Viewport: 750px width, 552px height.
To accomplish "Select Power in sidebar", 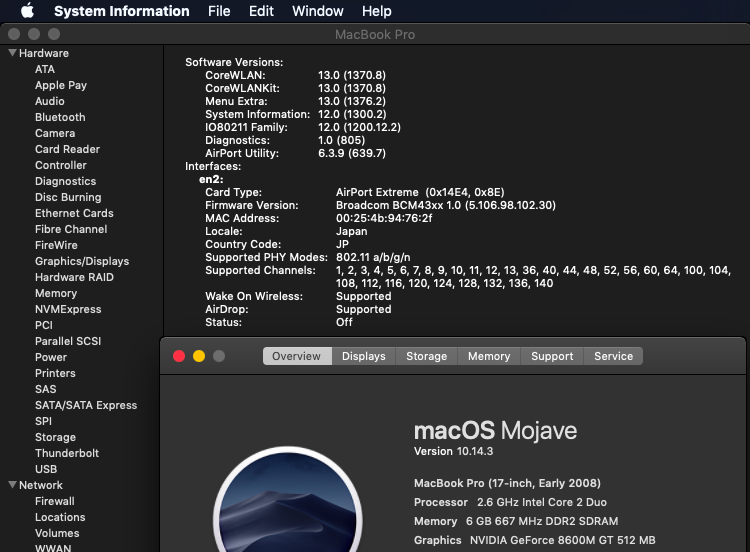I will [x=51, y=357].
